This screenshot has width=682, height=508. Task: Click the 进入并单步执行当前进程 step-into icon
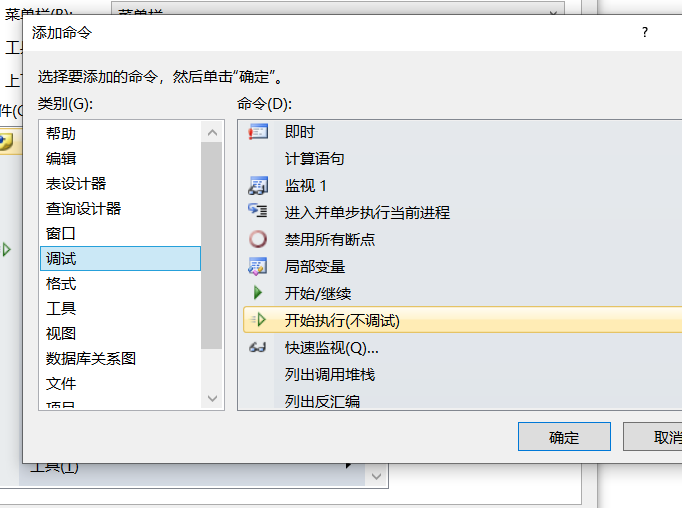[x=258, y=211]
